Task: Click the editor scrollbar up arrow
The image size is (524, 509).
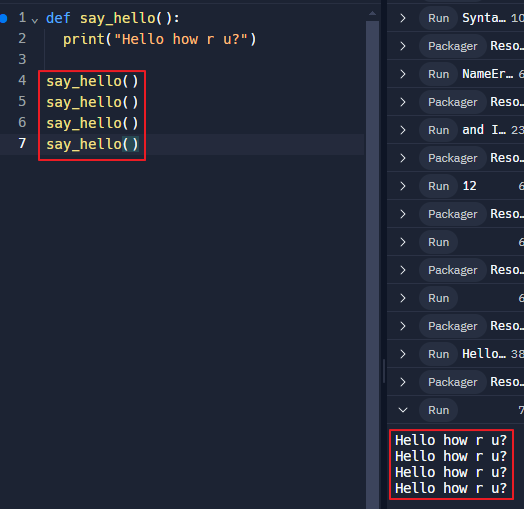Action: coord(372,14)
